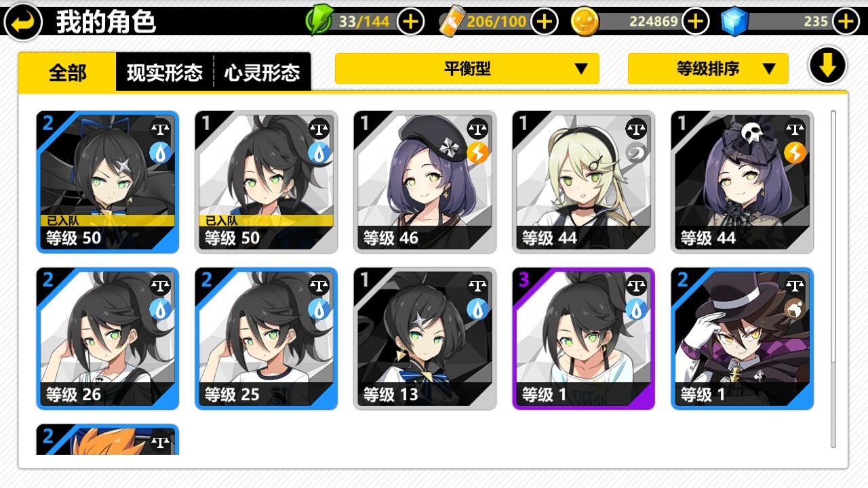Switch to the 心灵形态 tab

[262, 72]
